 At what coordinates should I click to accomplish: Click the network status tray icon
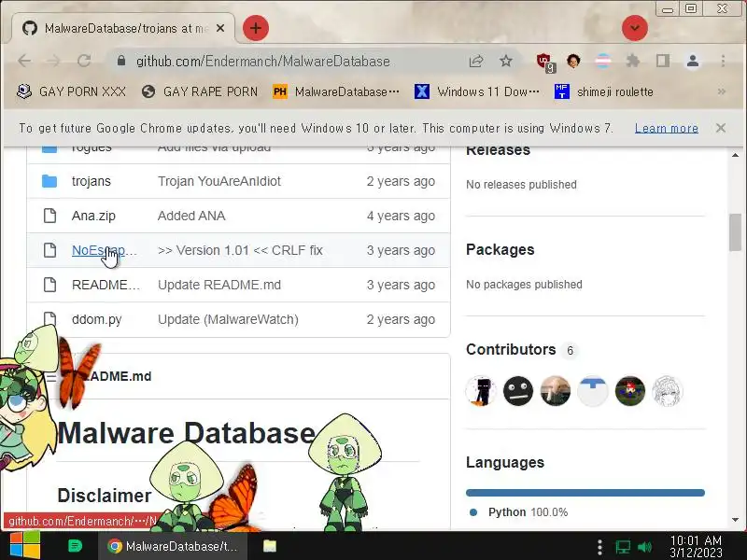pos(622,547)
